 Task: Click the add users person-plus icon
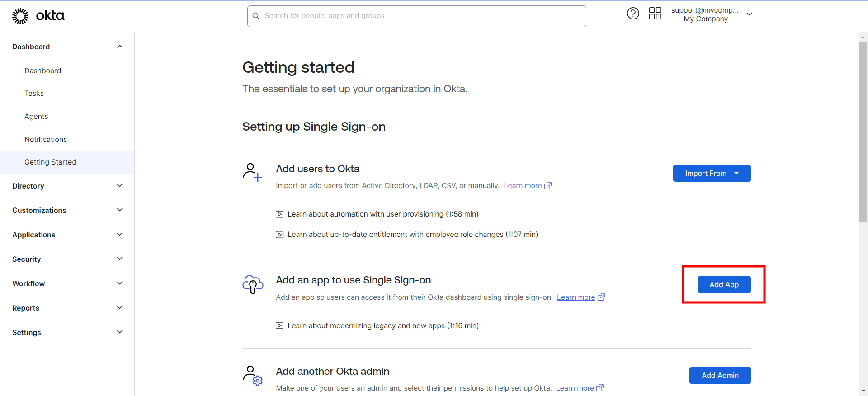[252, 172]
